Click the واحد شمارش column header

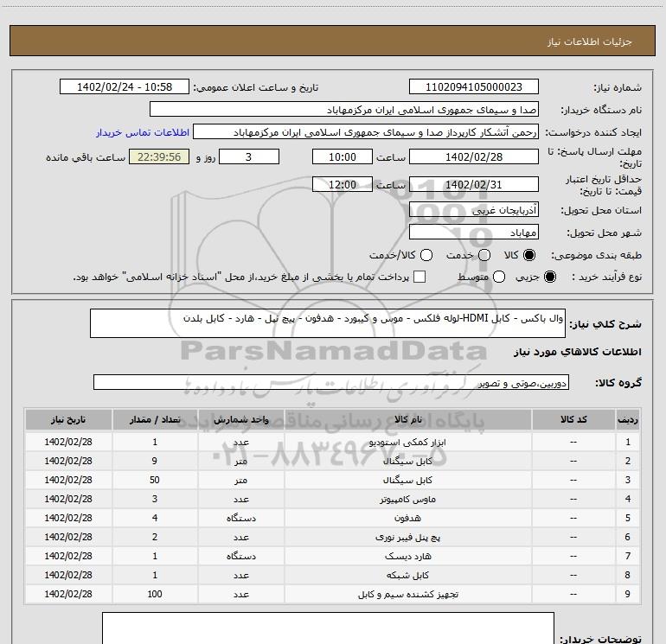(240, 419)
